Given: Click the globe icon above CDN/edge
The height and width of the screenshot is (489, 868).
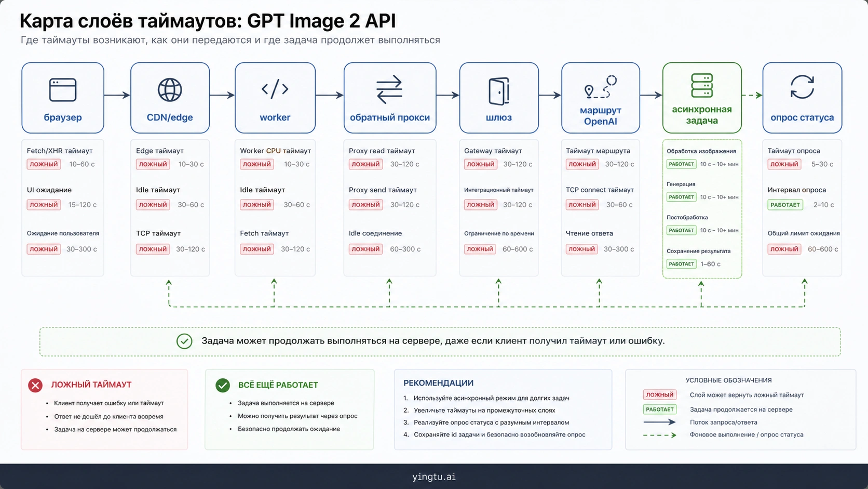Looking at the screenshot, I should pyautogui.click(x=170, y=90).
